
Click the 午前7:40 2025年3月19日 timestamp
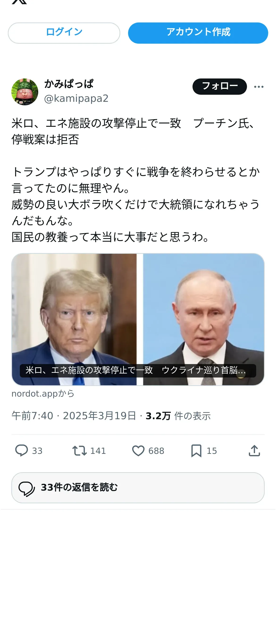[x=74, y=416]
